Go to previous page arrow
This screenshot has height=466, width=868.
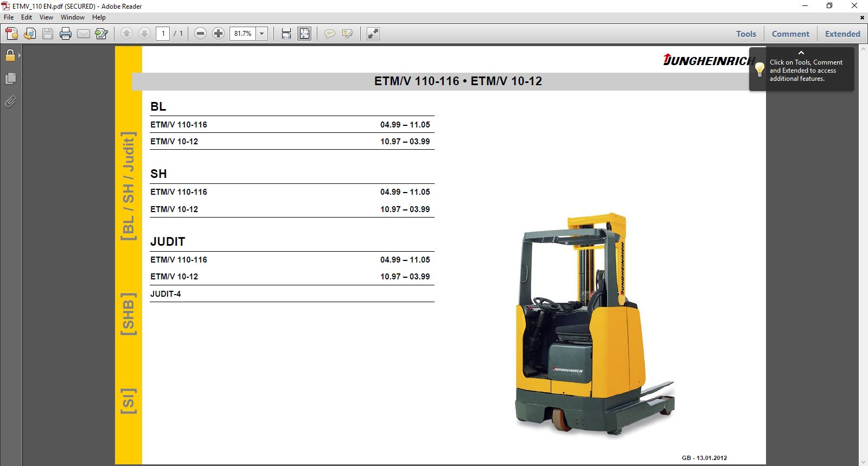[126, 34]
